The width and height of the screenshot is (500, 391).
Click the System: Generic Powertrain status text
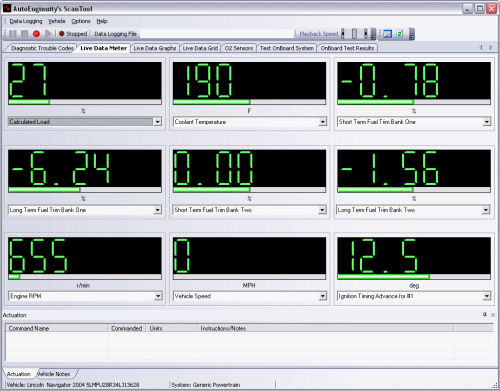(206, 385)
